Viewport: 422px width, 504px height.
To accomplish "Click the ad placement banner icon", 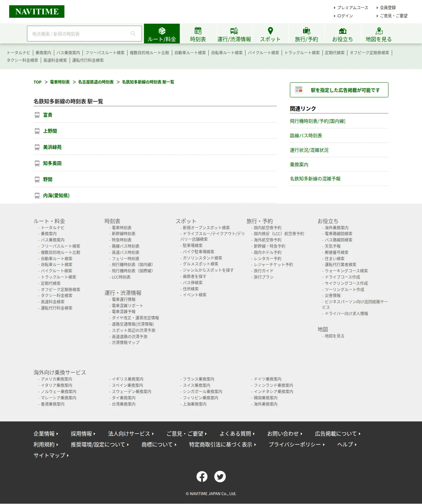I will click(298, 89).
